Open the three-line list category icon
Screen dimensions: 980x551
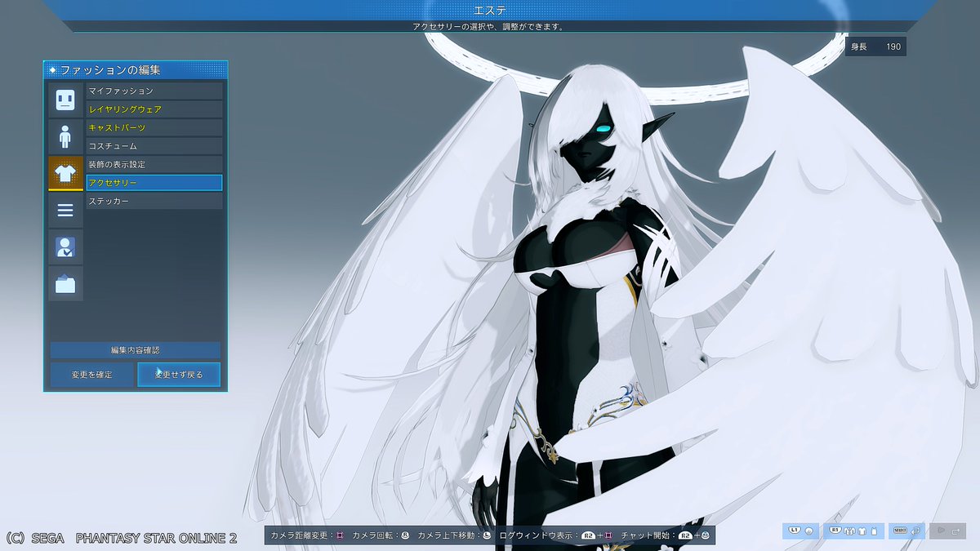click(x=65, y=210)
